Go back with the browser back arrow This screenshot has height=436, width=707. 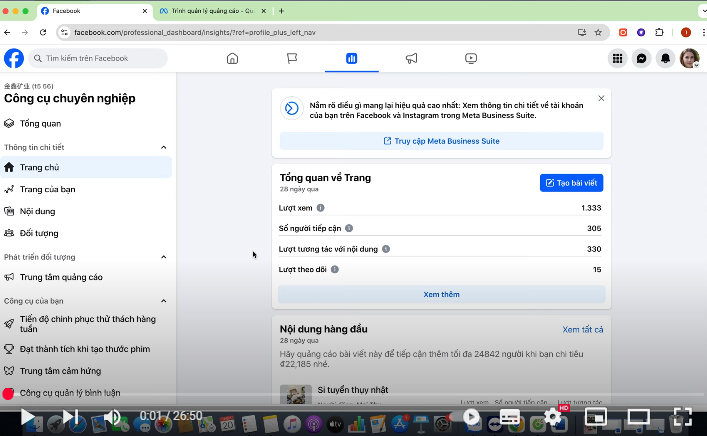pos(7,32)
